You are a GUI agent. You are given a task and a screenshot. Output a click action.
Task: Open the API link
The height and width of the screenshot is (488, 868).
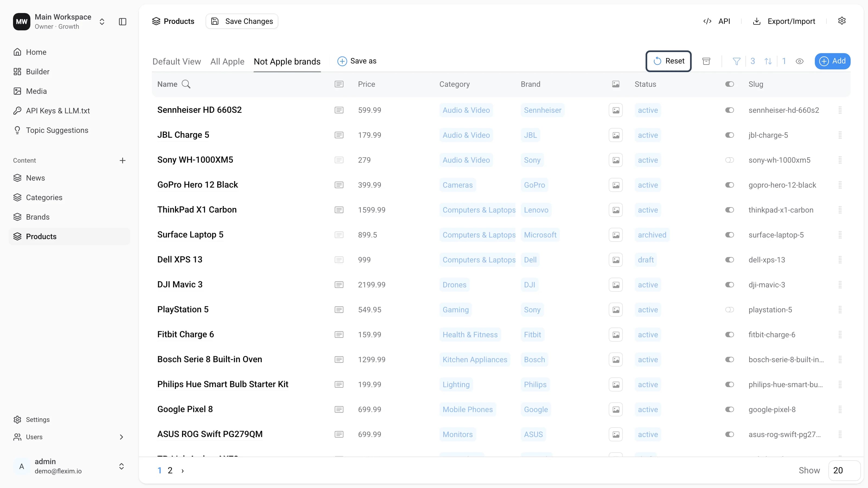click(717, 21)
